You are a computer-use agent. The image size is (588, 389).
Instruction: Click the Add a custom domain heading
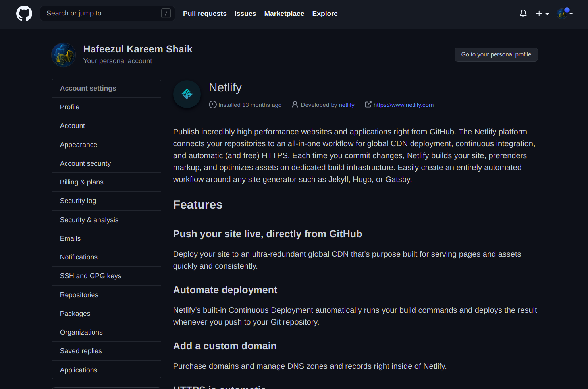click(x=225, y=346)
